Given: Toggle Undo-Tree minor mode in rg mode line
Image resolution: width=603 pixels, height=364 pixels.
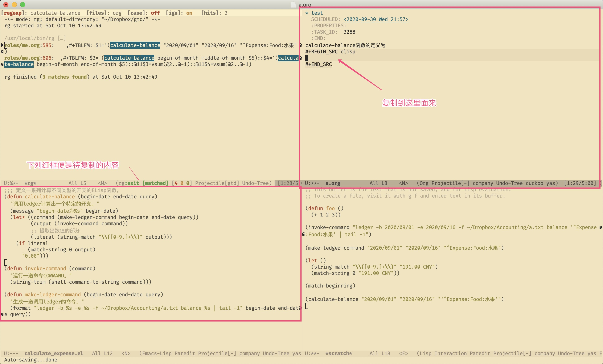Looking at the screenshot, I should [x=255, y=183].
